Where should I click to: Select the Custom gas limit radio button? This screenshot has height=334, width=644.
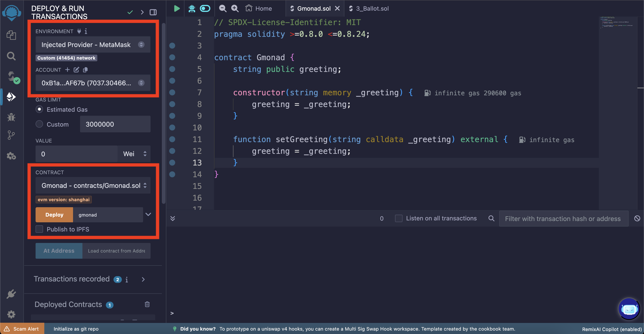tap(39, 124)
